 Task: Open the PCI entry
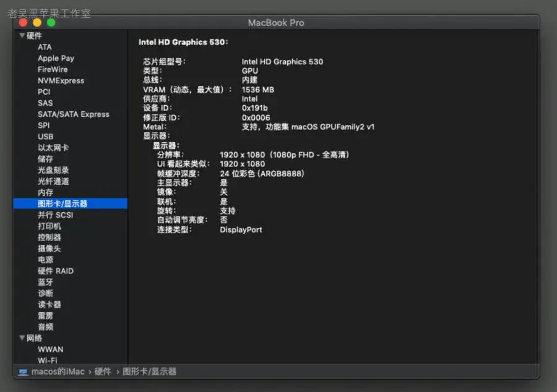[44, 92]
